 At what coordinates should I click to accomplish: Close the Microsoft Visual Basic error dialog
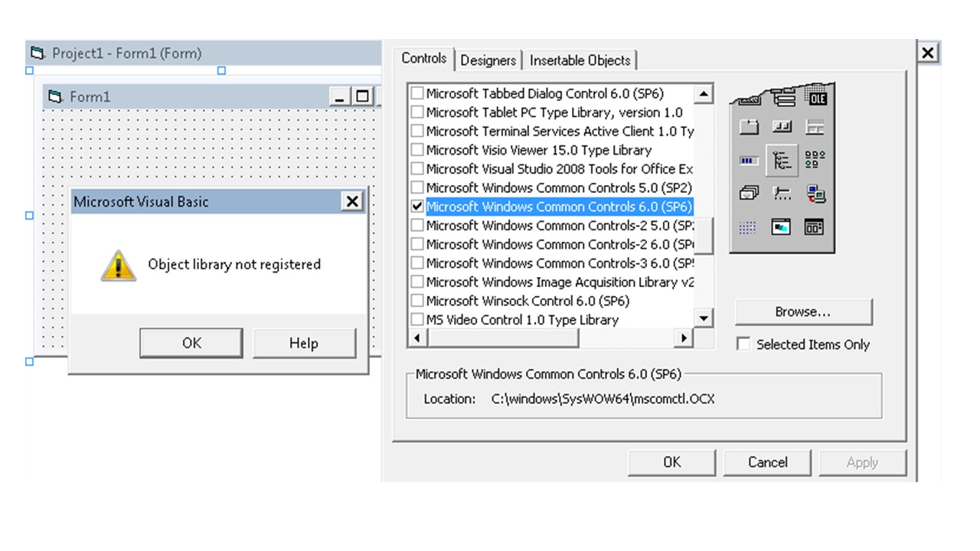(x=352, y=201)
